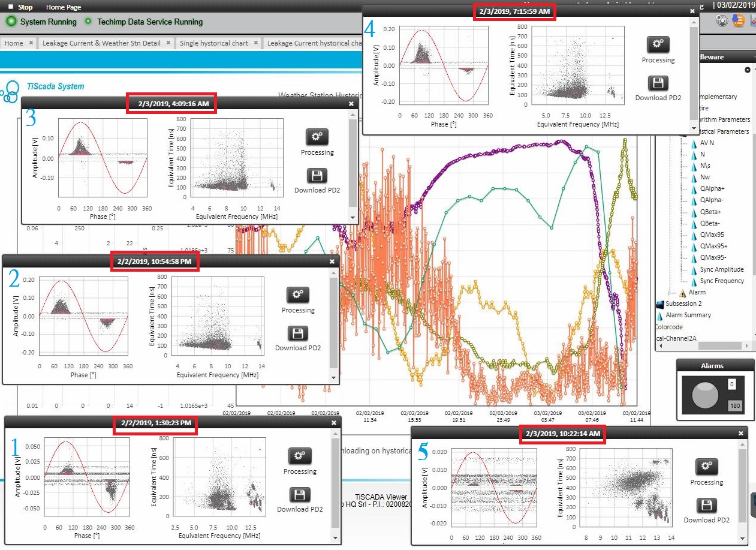Click Download PD2 save icon in panel 3
The height and width of the screenshot is (550, 756).
pos(317,176)
